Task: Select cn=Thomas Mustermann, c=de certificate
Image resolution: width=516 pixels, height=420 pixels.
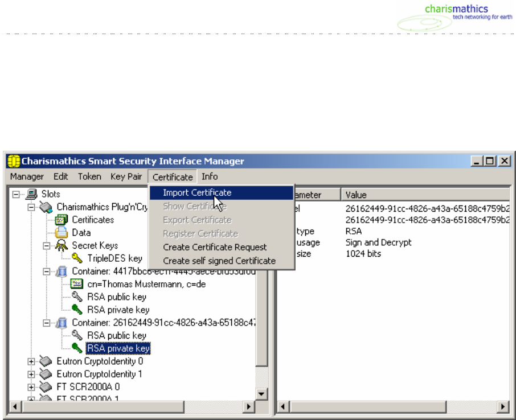Action: point(146,284)
